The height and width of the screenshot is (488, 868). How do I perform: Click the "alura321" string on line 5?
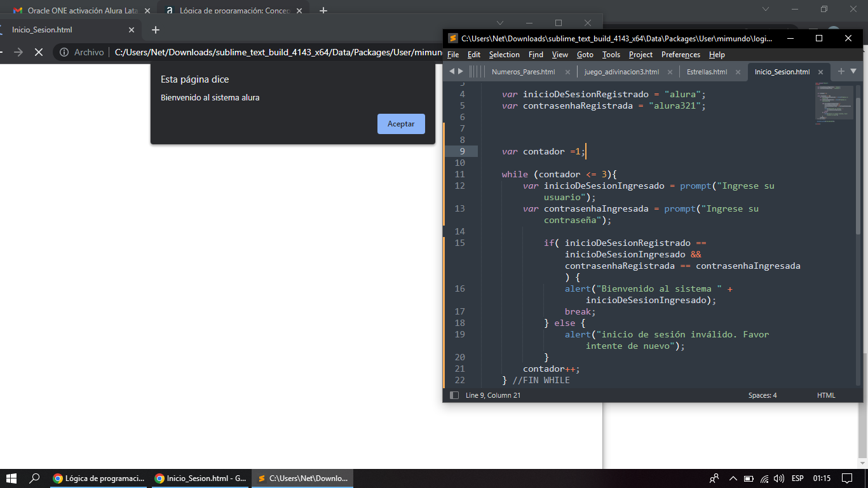point(675,105)
